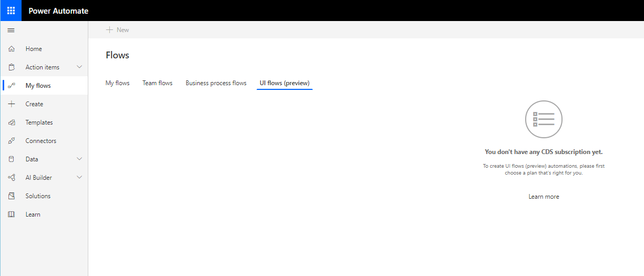This screenshot has width=644, height=276.
Task: Open the Data navigation item
Action: pos(44,159)
